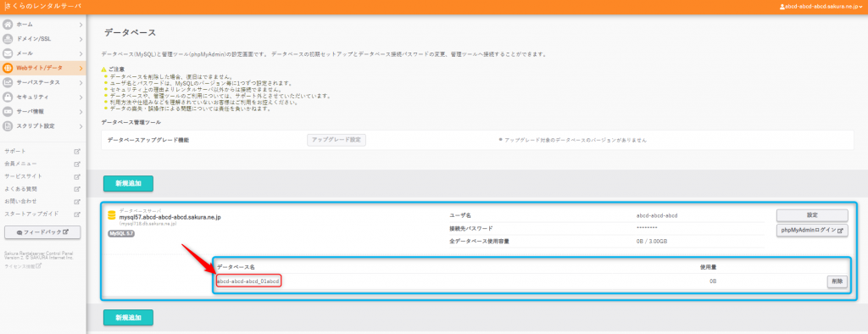The image size is (868, 334).
Task: Open the 会員メニュー external link icon
Action: coord(77,164)
